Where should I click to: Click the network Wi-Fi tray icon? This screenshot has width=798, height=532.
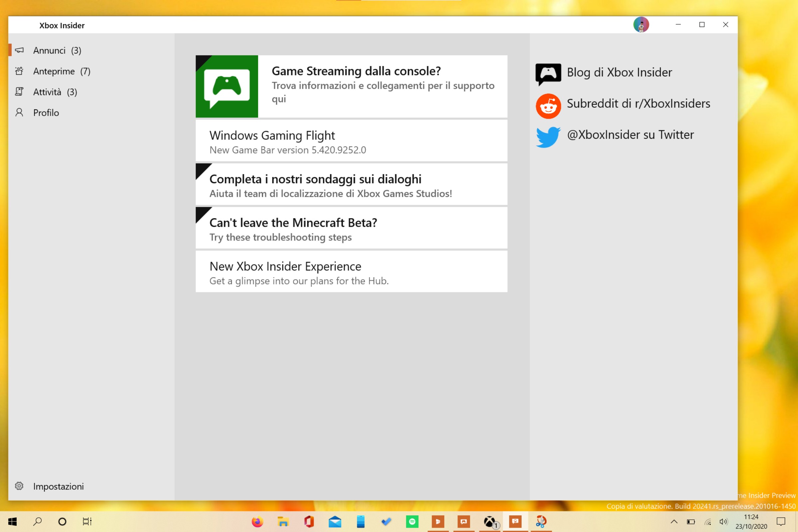708,521
